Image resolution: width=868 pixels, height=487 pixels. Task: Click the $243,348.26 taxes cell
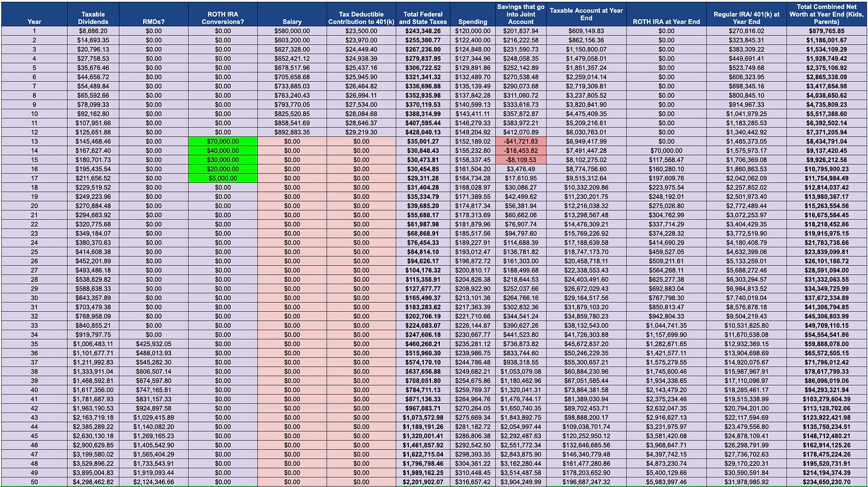click(423, 31)
